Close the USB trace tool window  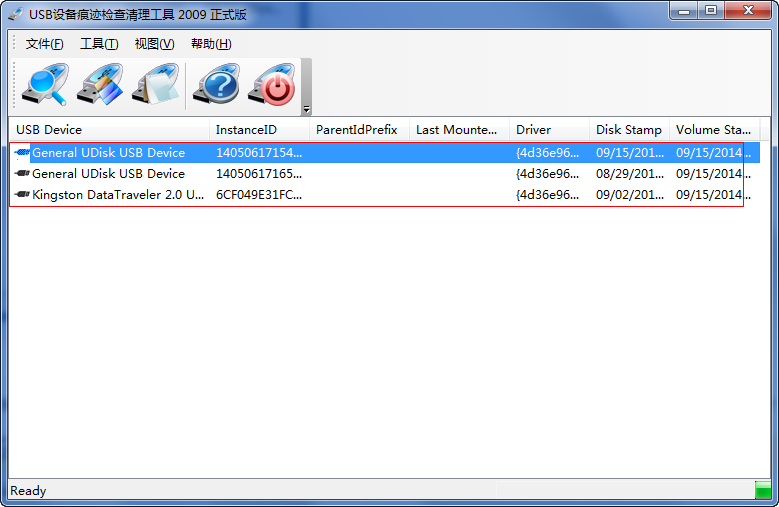[x=748, y=10]
